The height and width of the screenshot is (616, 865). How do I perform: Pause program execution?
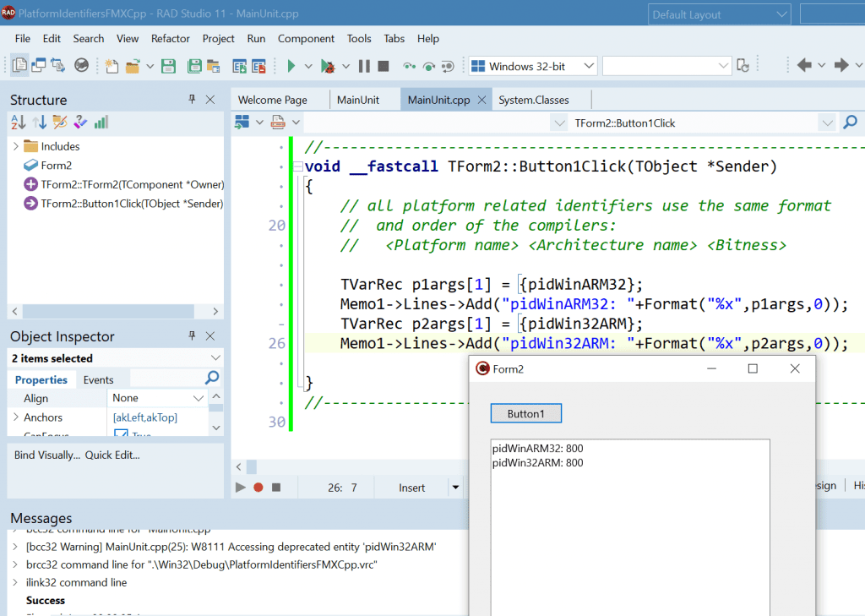click(x=364, y=66)
